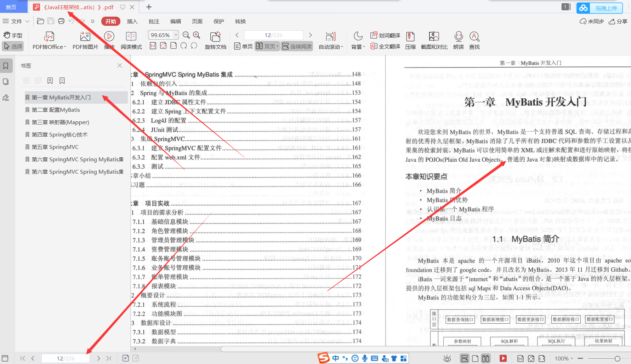Select the Hand (手型) tool

(x=13, y=35)
